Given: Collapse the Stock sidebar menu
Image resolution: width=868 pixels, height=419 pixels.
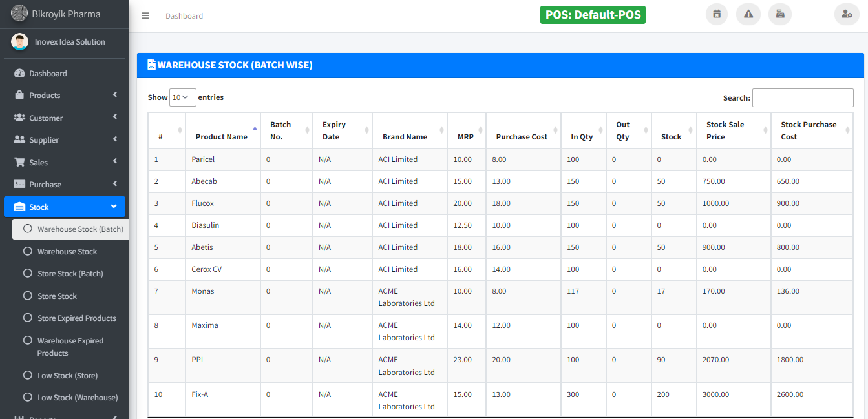Looking at the screenshot, I should point(65,207).
